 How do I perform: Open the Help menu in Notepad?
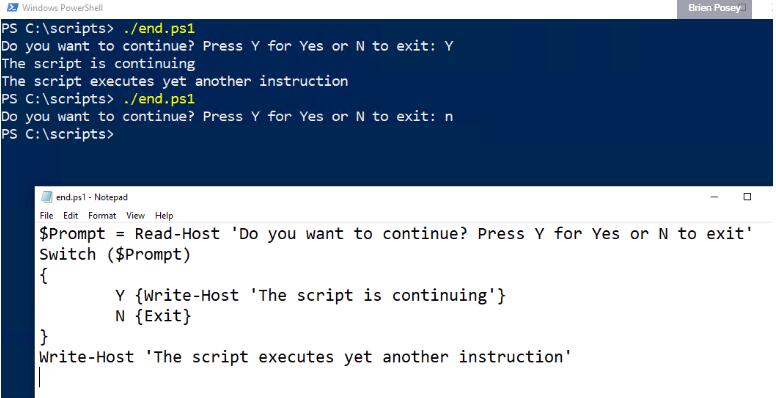coord(164,215)
